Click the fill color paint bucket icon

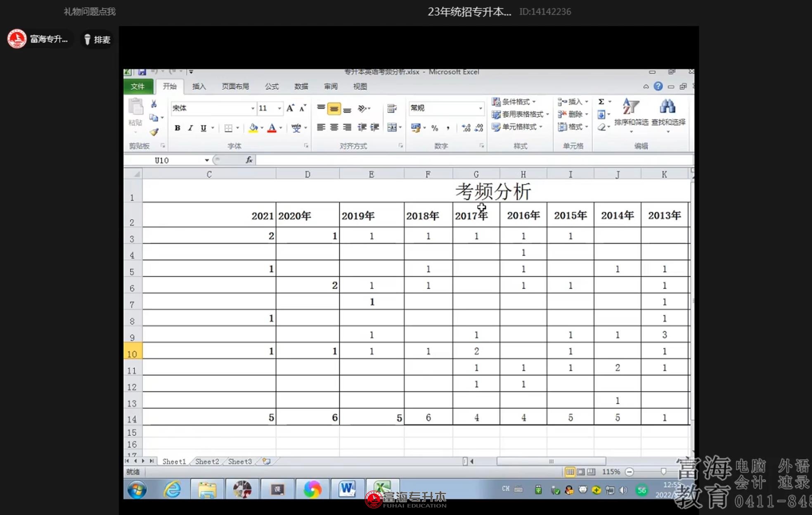(253, 128)
